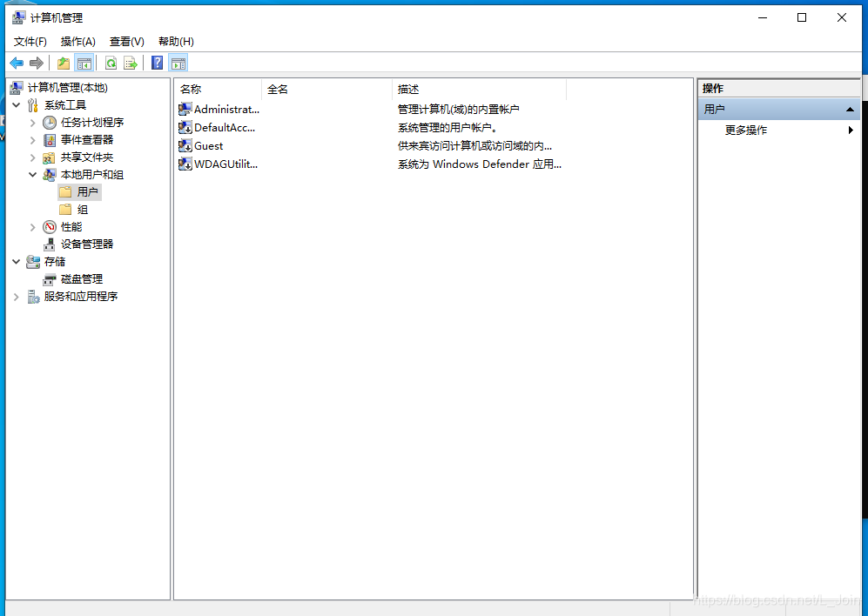Click the Export list toolbar icon
868x616 pixels.
(x=131, y=64)
